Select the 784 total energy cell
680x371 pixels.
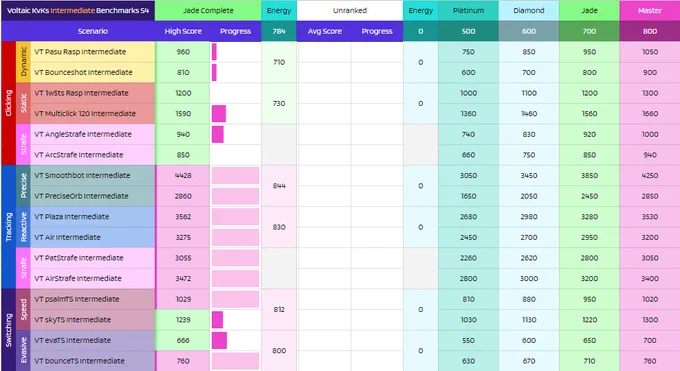tap(279, 31)
